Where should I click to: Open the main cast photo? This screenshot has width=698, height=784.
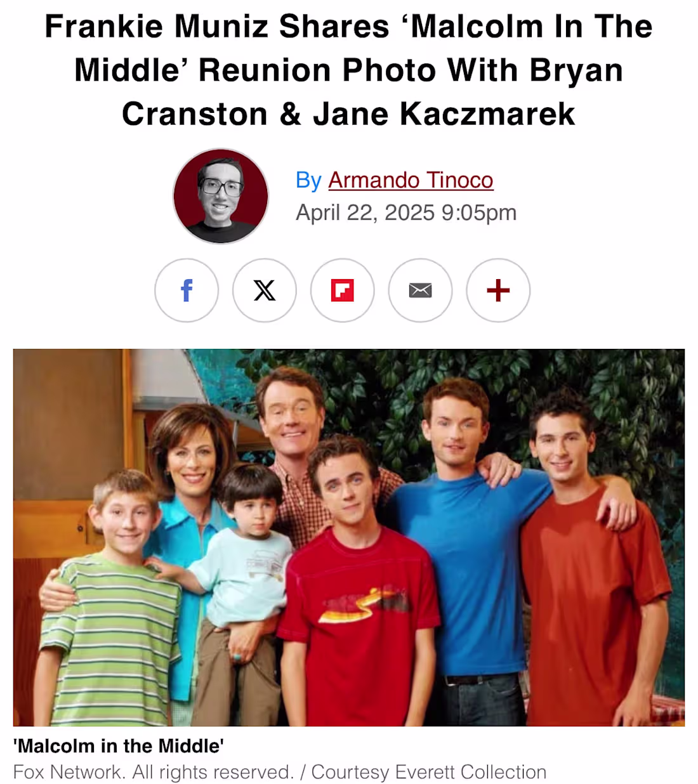point(349,537)
